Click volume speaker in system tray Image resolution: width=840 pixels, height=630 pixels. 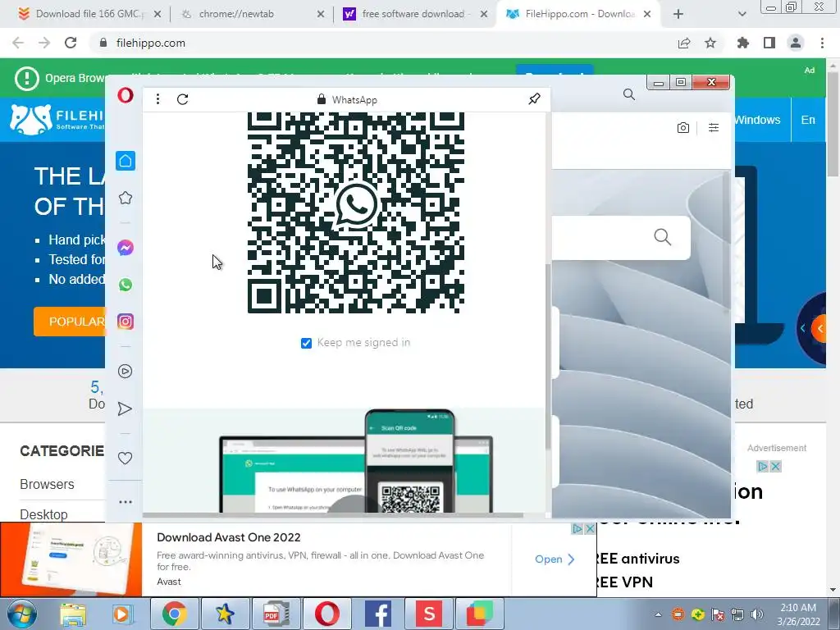pyautogui.click(x=756, y=614)
